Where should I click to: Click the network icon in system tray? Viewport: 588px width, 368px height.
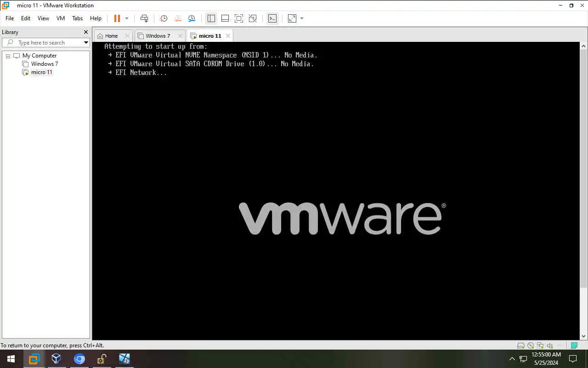pos(523,359)
